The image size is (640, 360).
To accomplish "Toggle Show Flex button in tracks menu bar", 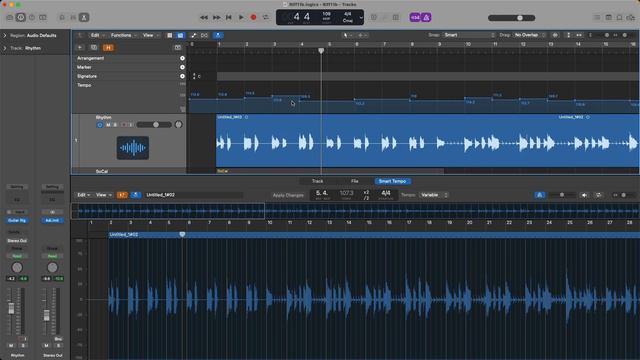I will pos(204,36).
